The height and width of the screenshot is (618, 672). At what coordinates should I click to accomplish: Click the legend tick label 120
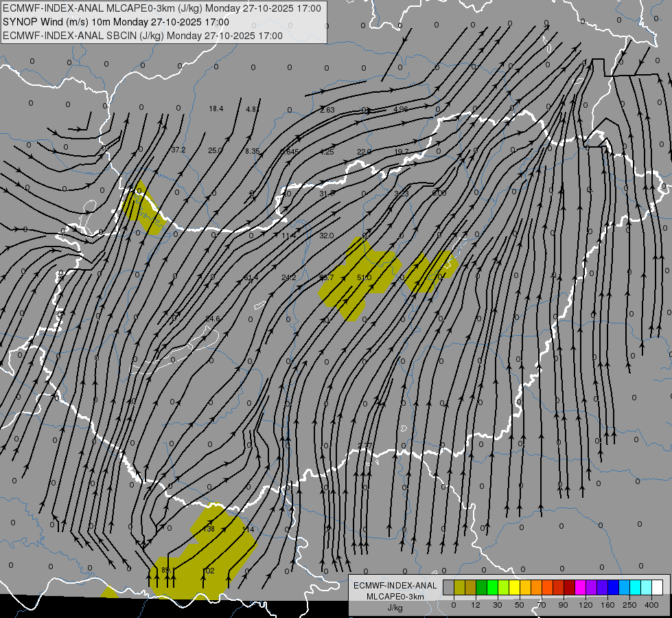point(586,605)
